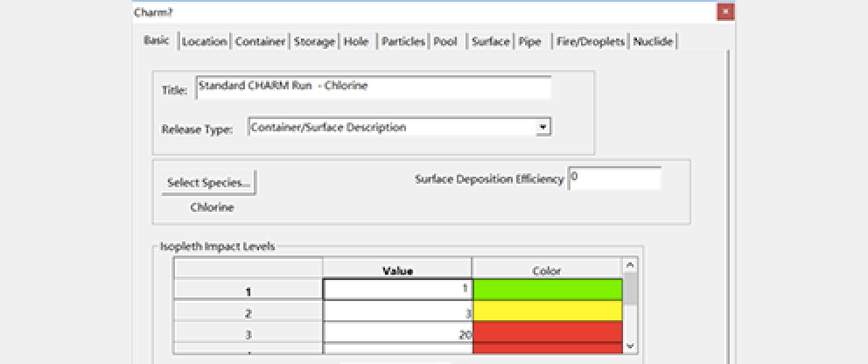Open the Container tab
This screenshot has width=868, height=364.
pos(260,42)
